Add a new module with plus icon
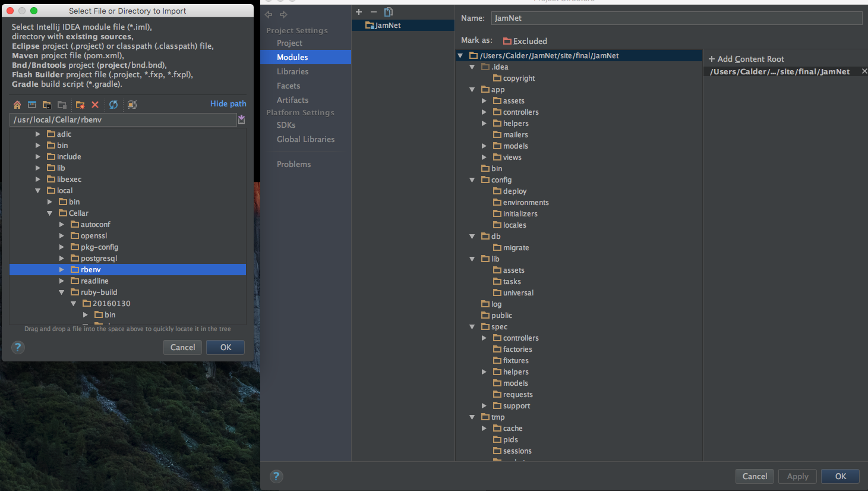 click(x=359, y=12)
